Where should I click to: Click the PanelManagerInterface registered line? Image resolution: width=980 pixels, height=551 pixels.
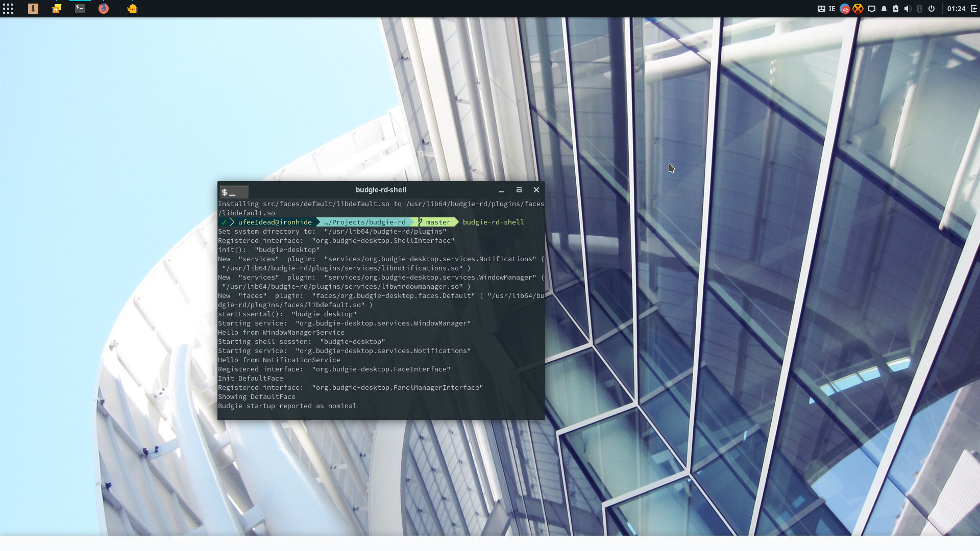pyautogui.click(x=351, y=387)
